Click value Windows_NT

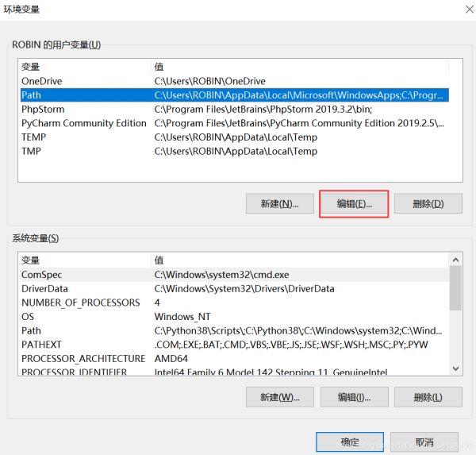pyautogui.click(x=182, y=317)
